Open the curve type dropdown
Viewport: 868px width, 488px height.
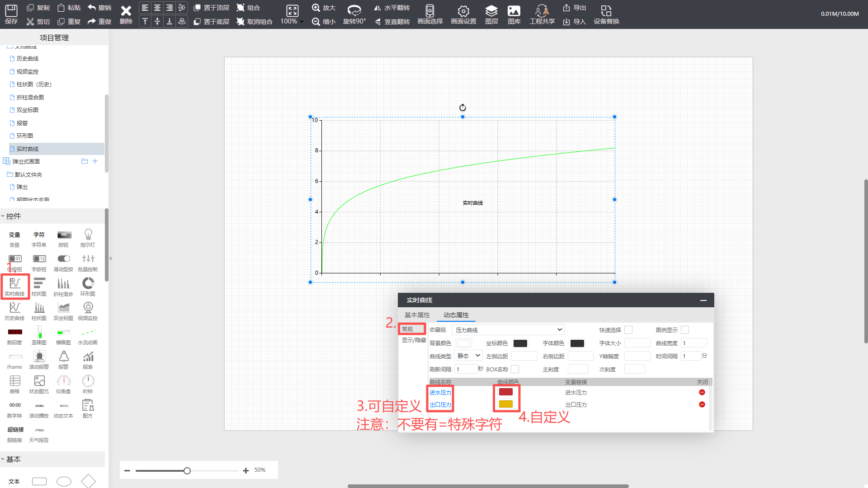468,356
